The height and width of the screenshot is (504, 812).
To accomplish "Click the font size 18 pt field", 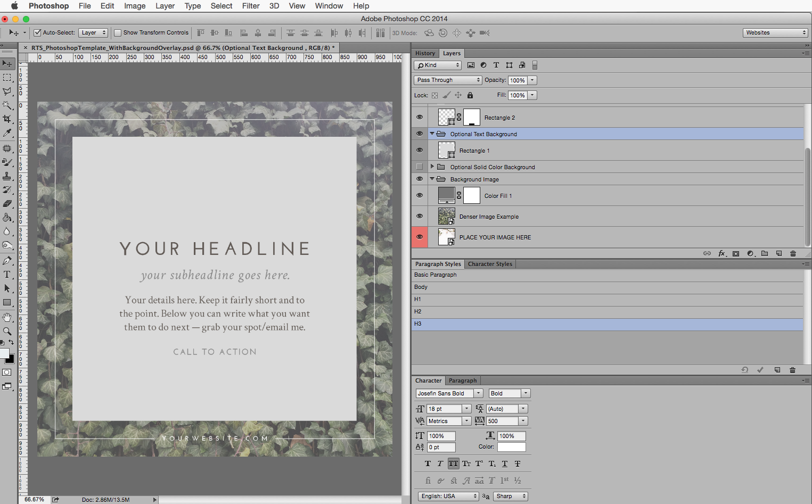I will 445,409.
